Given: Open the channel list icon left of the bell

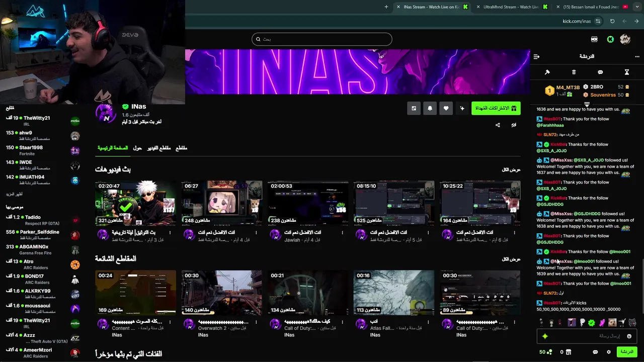Looking at the screenshot, I should coord(414,108).
